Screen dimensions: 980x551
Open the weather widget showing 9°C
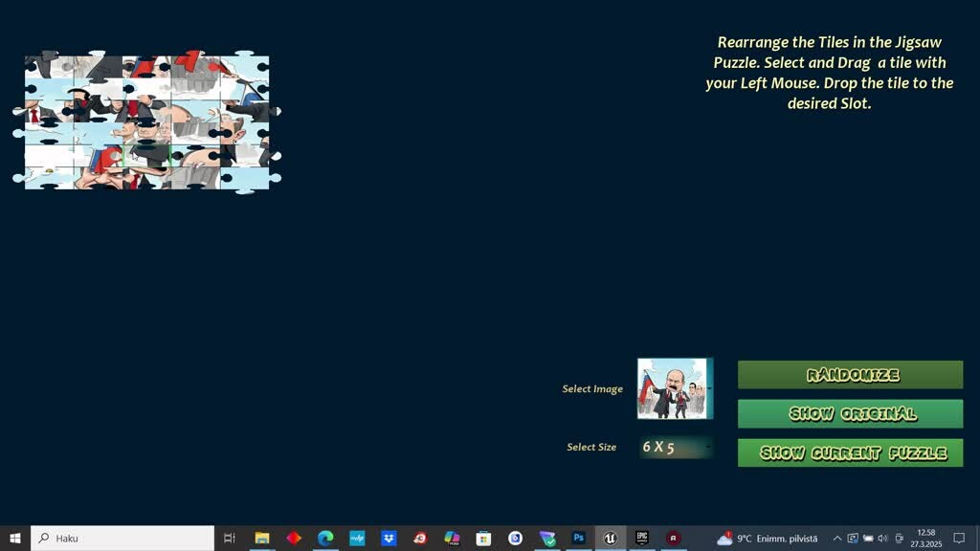[768, 539]
